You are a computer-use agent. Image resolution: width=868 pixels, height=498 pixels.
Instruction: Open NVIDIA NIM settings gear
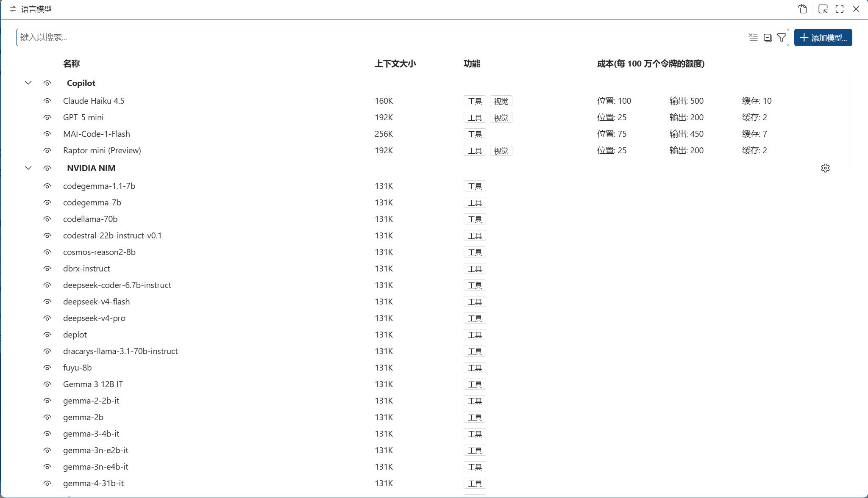tap(825, 168)
